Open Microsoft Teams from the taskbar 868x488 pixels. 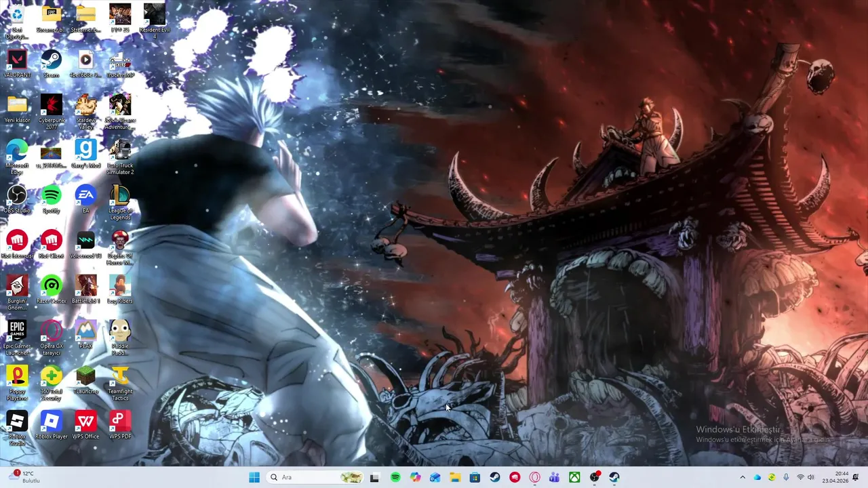(x=554, y=477)
